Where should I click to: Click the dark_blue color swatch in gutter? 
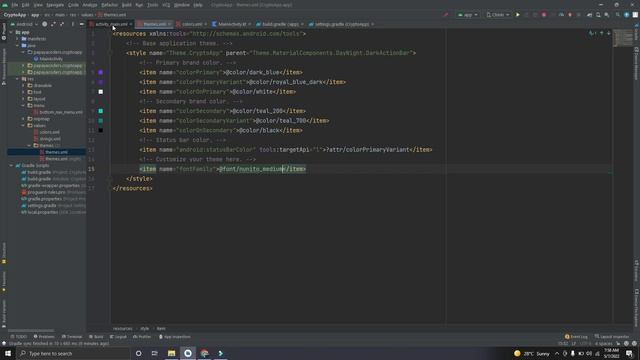[100, 72]
